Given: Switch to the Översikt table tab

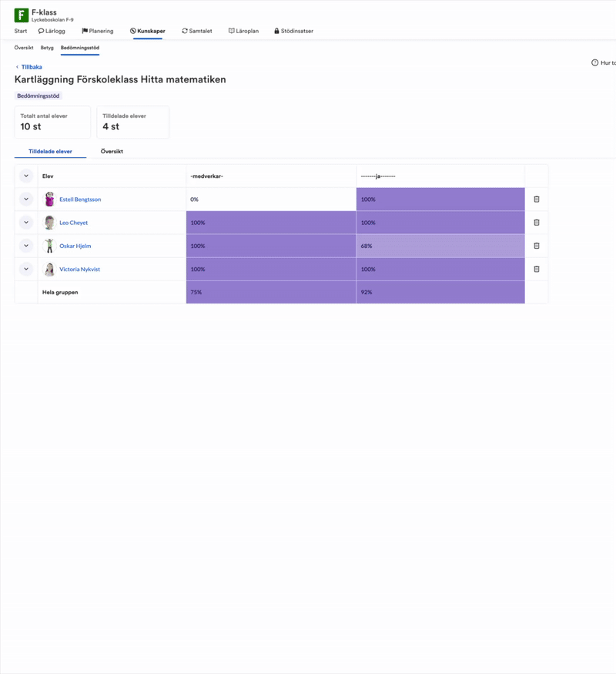Looking at the screenshot, I should (112, 151).
